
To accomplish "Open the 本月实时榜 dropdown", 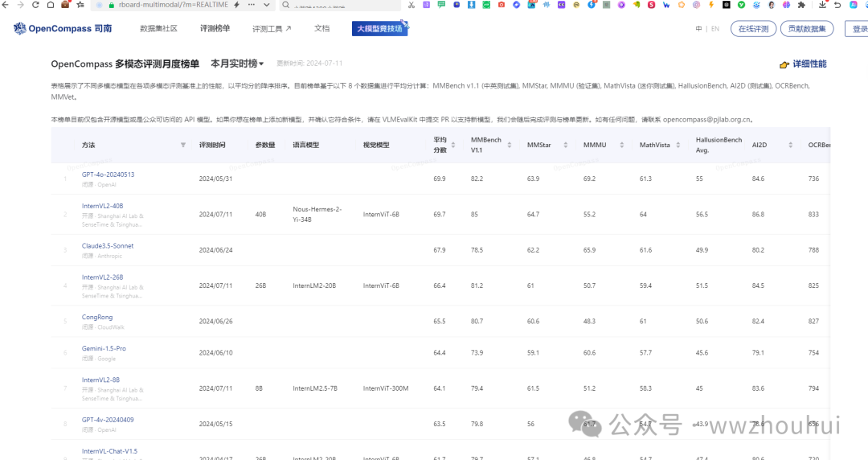I will 237,64.
